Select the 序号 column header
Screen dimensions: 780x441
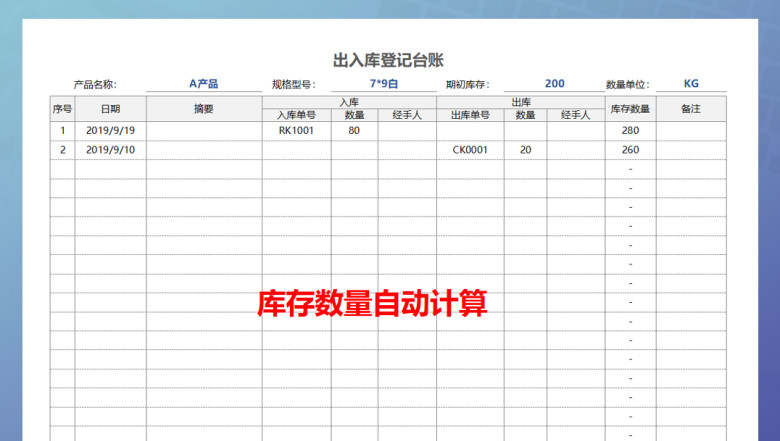(x=62, y=109)
